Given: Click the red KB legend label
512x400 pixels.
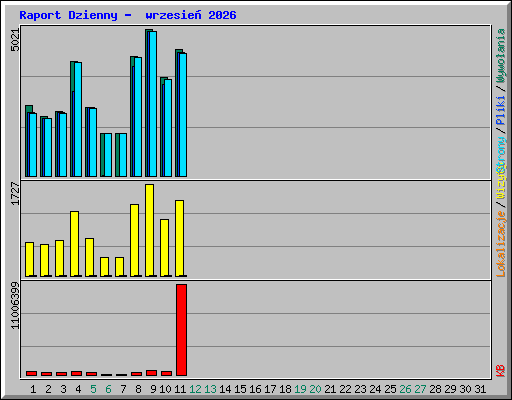Looking at the screenshot, I should pos(501,371).
